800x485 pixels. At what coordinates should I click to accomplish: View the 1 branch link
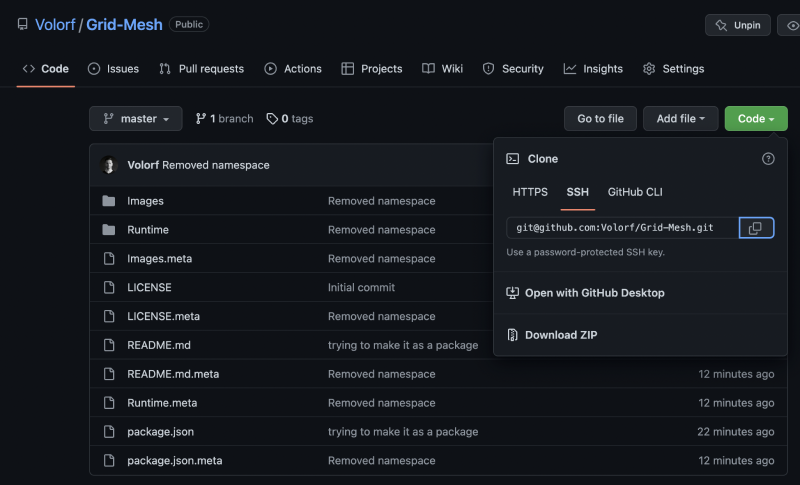tap(224, 119)
